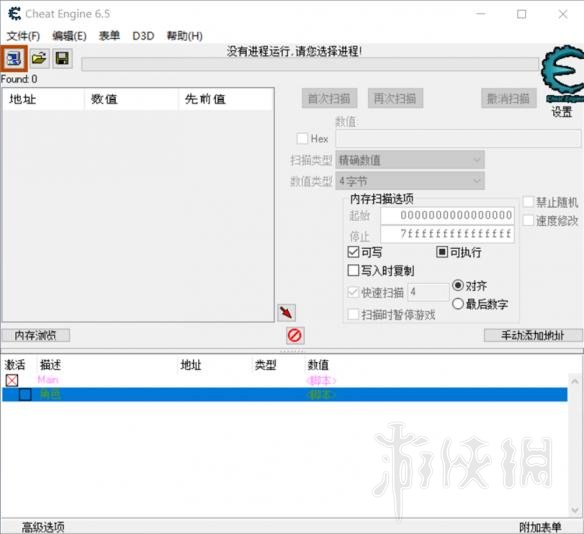Toggle the Main script activation box
The height and width of the screenshot is (534, 584).
click(12, 380)
